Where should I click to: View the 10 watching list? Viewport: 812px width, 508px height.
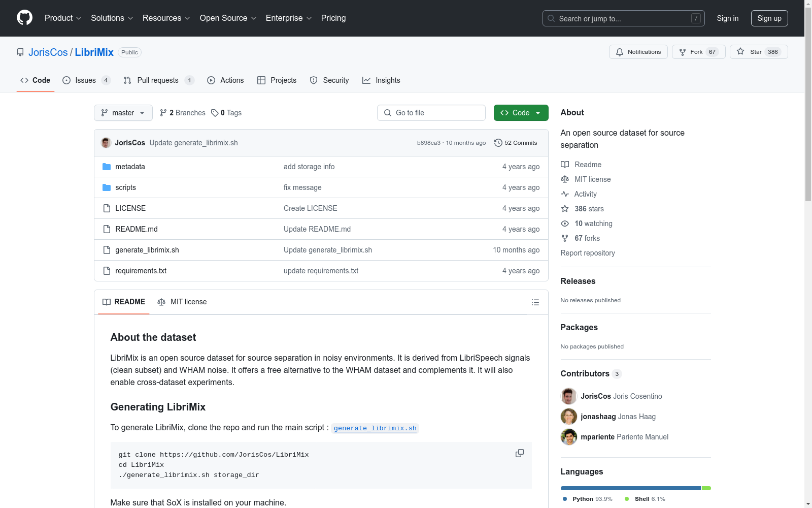587,224
